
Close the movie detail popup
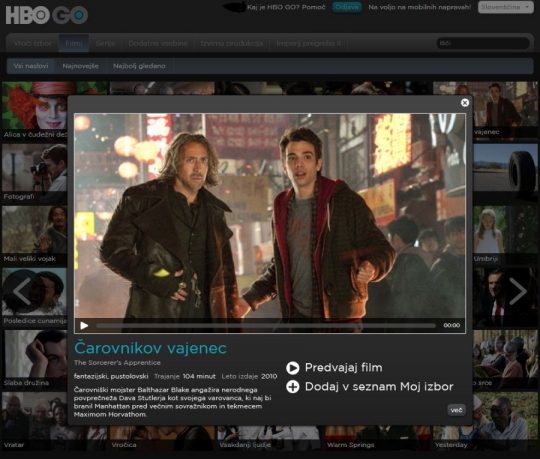pyautogui.click(x=465, y=103)
